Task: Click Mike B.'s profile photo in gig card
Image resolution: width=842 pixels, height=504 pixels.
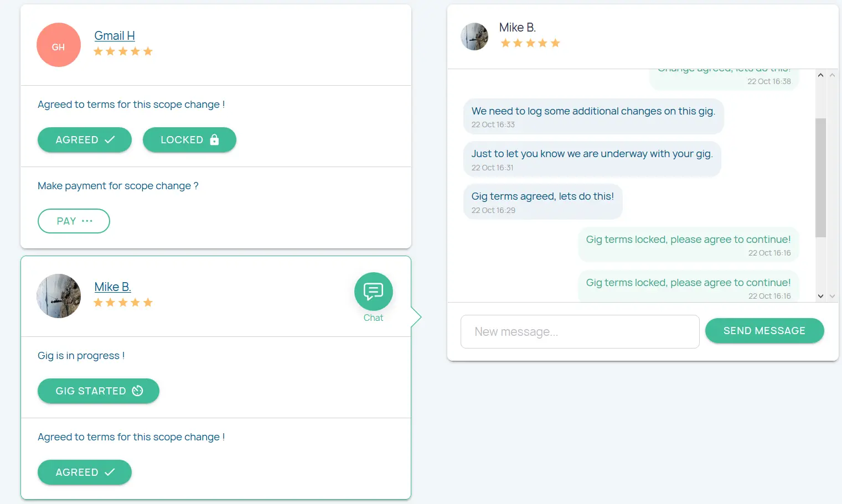Action: click(x=59, y=296)
